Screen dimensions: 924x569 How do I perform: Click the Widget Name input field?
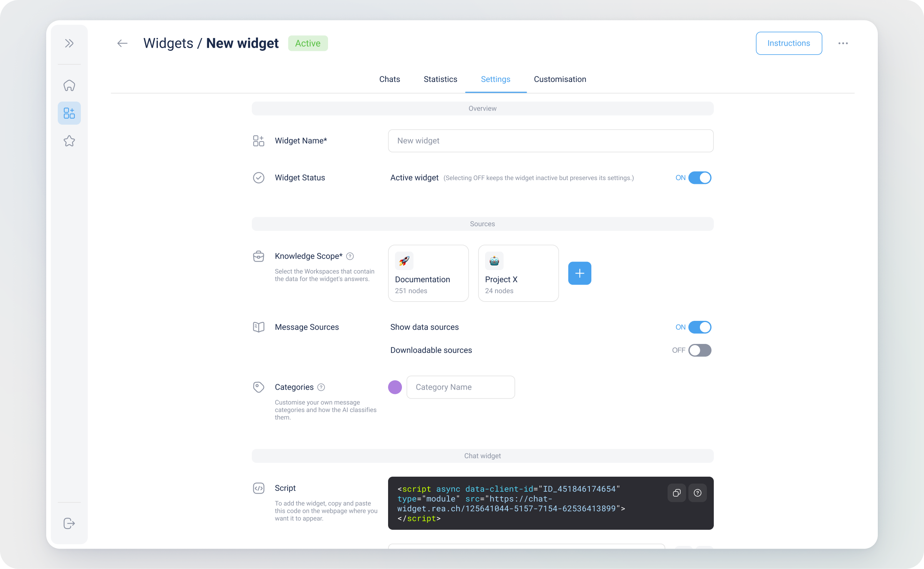click(x=551, y=140)
